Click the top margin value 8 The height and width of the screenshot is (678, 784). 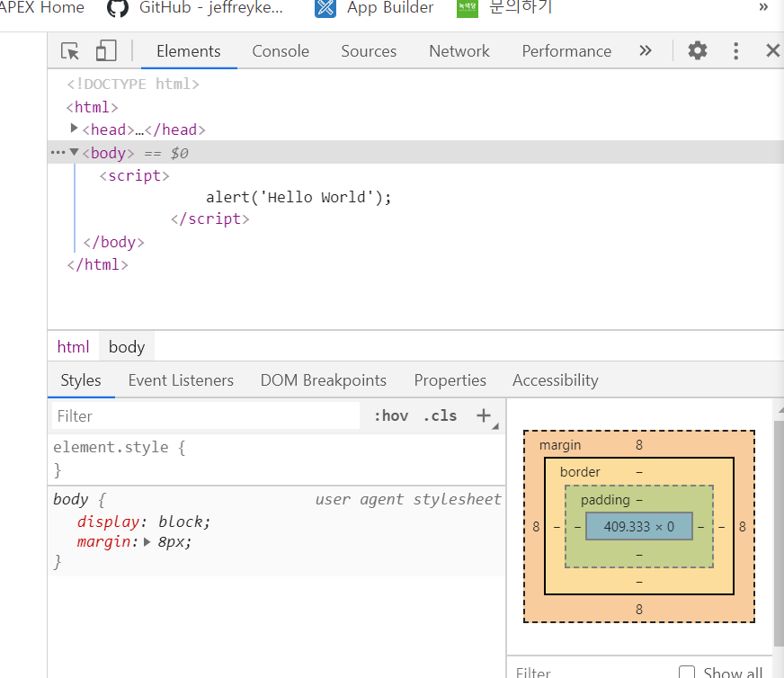[639, 445]
